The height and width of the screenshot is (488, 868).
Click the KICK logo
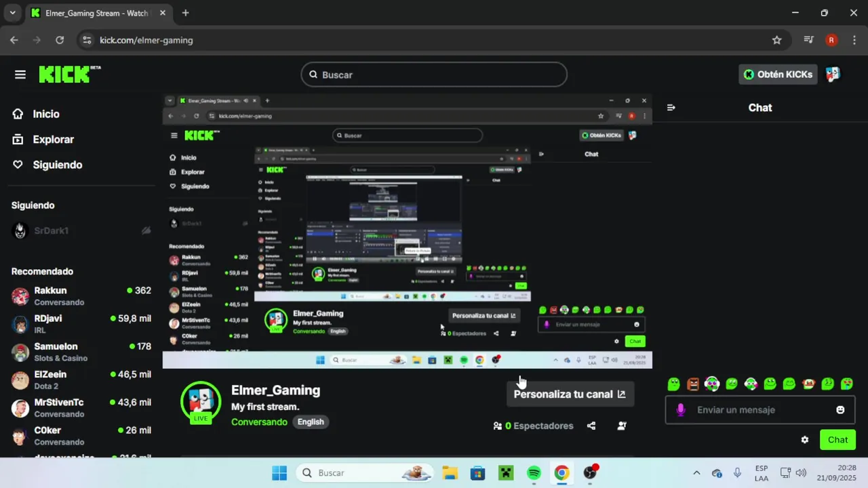pyautogui.click(x=69, y=75)
